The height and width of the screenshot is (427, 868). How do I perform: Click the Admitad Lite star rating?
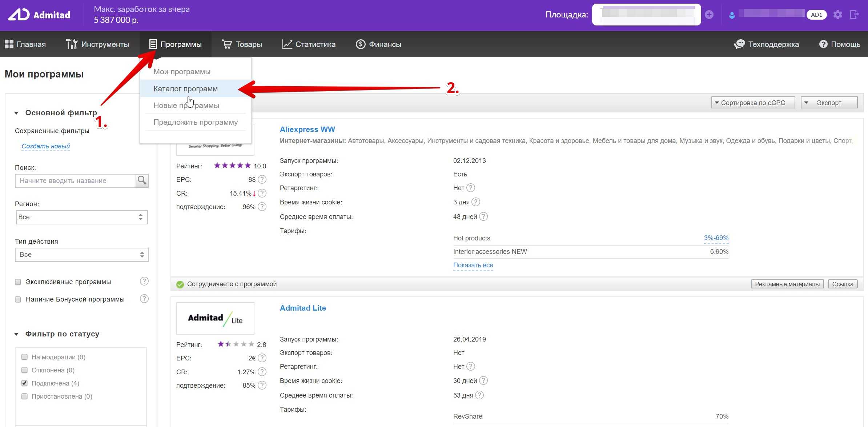pyautogui.click(x=236, y=344)
